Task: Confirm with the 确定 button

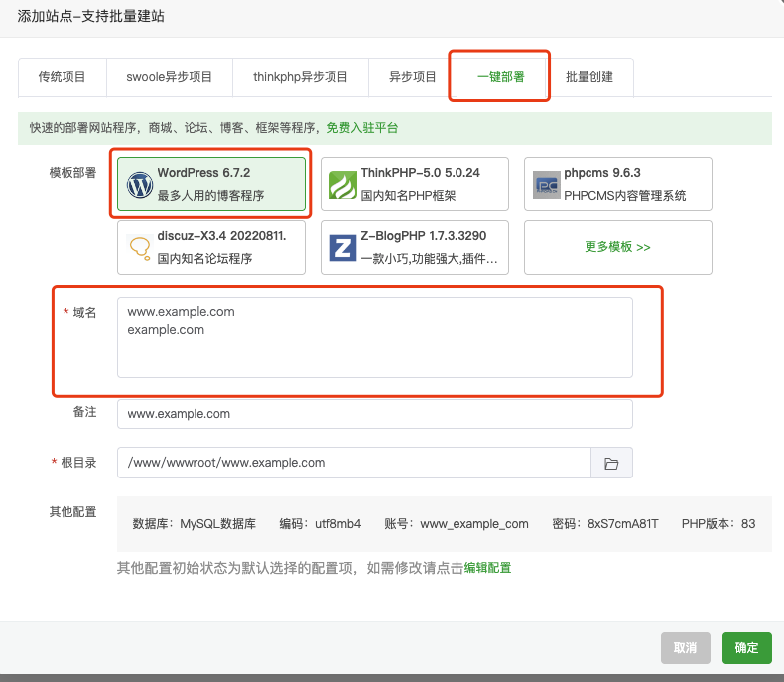Action: click(747, 648)
